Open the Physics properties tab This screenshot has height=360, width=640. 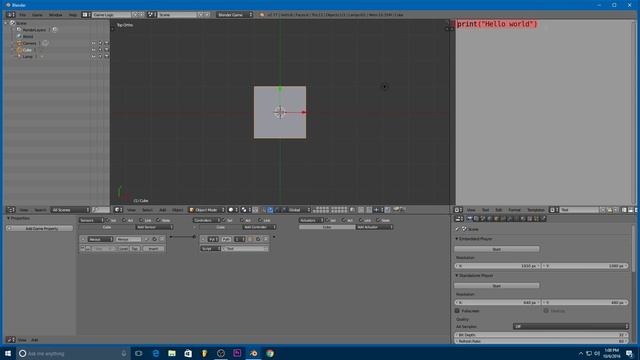(542, 219)
